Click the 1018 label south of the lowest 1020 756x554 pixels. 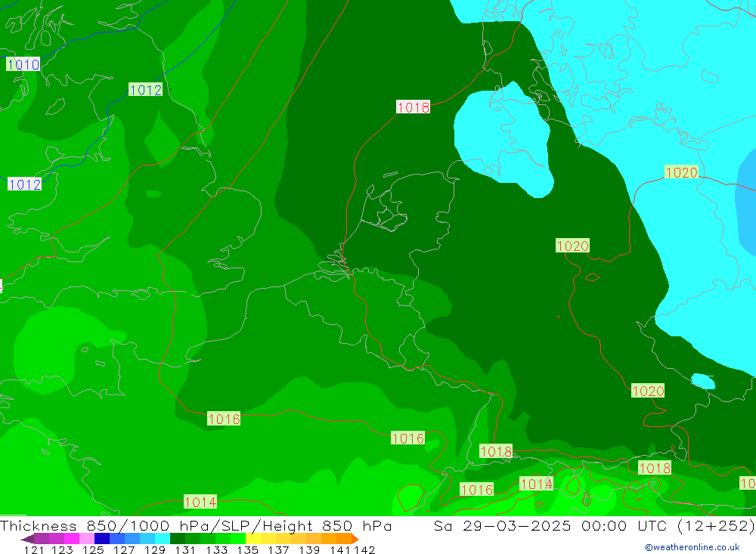tap(655, 468)
